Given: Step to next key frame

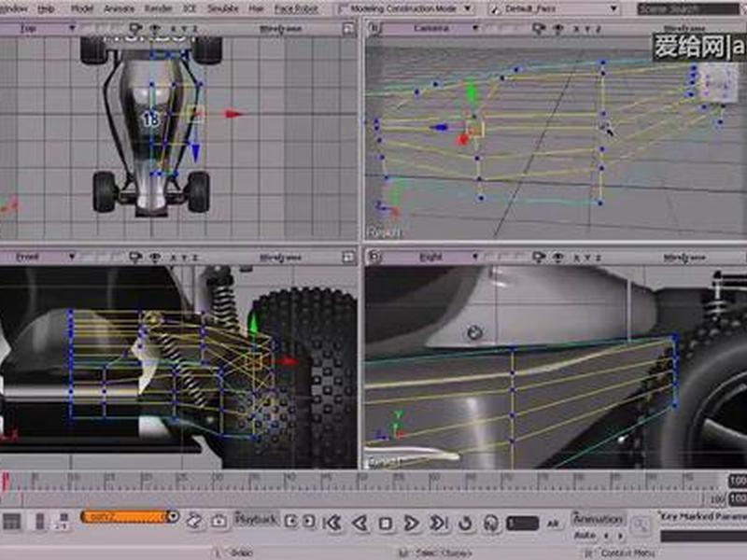Looking at the screenshot, I should tap(309, 522).
